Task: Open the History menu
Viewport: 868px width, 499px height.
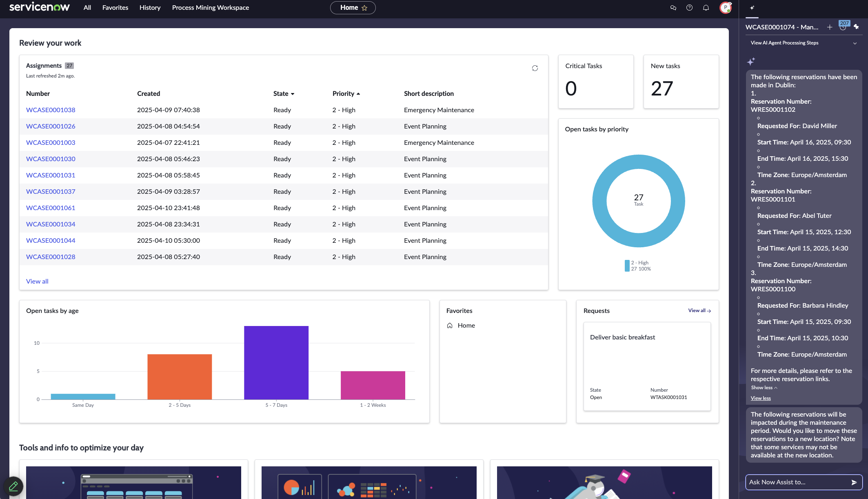Action: (150, 8)
